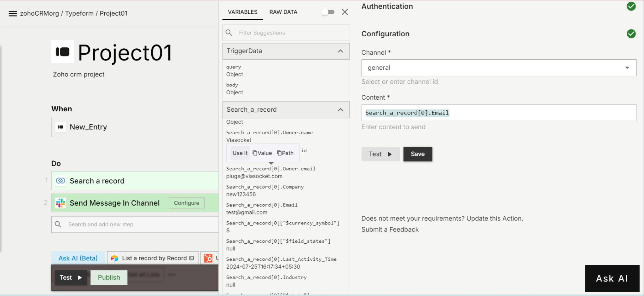Select the Send Message In Channel step

pyautogui.click(x=135, y=203)
